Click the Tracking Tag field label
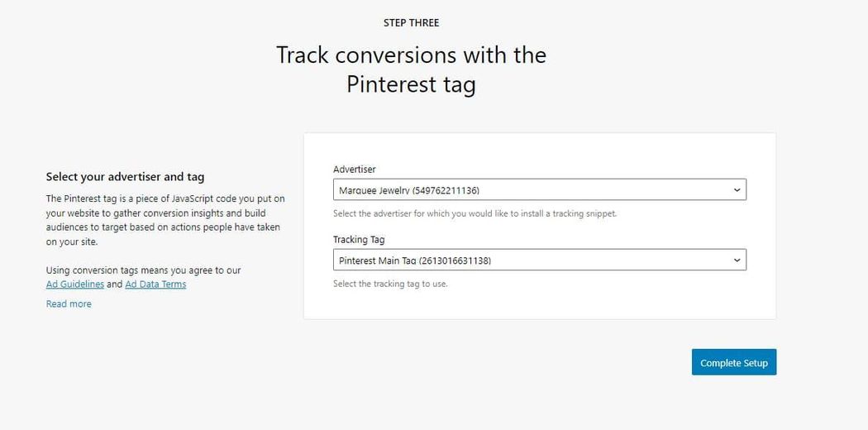868x430 pixels. [x=359, y=240]
